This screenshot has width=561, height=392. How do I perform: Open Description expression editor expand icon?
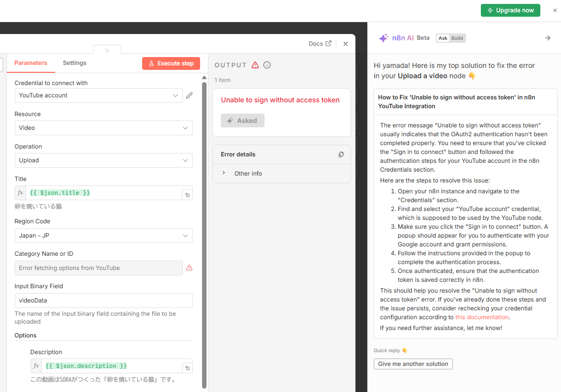(187, 368)
